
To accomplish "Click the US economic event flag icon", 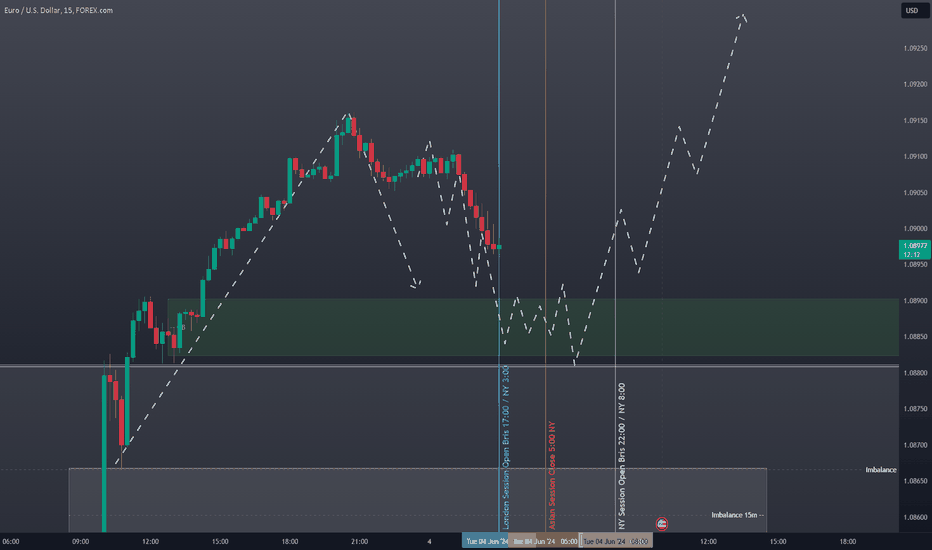I will point(662,524).
